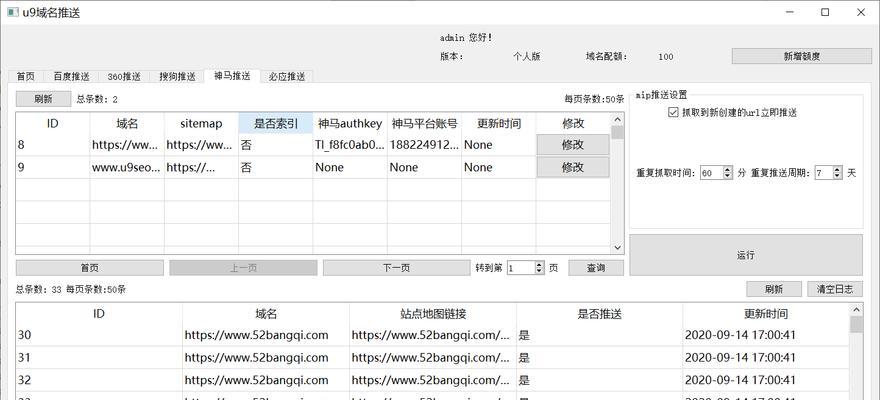Click the 重复推送周期 spinner field
The image size is (880, 400).
[x=824, y=173]
